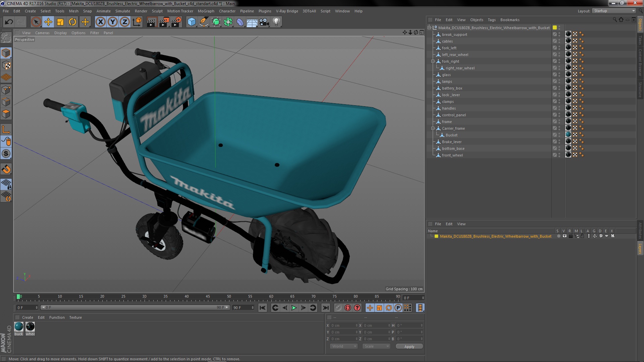Open the Simulate menu

pos(123,11)
